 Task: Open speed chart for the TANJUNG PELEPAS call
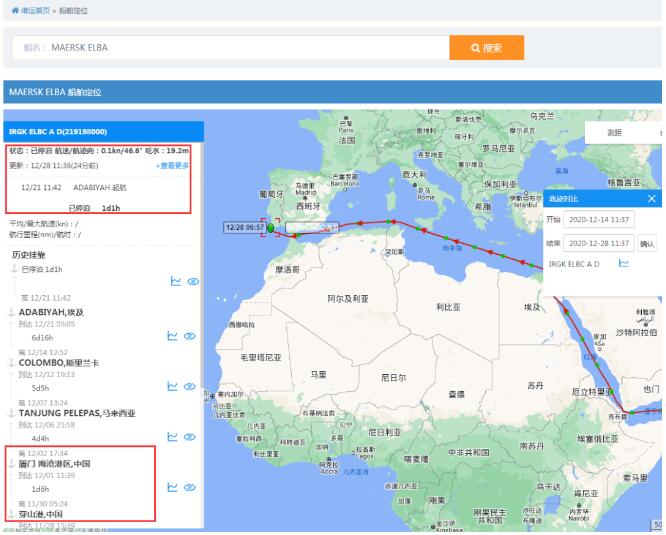(172, 436)
